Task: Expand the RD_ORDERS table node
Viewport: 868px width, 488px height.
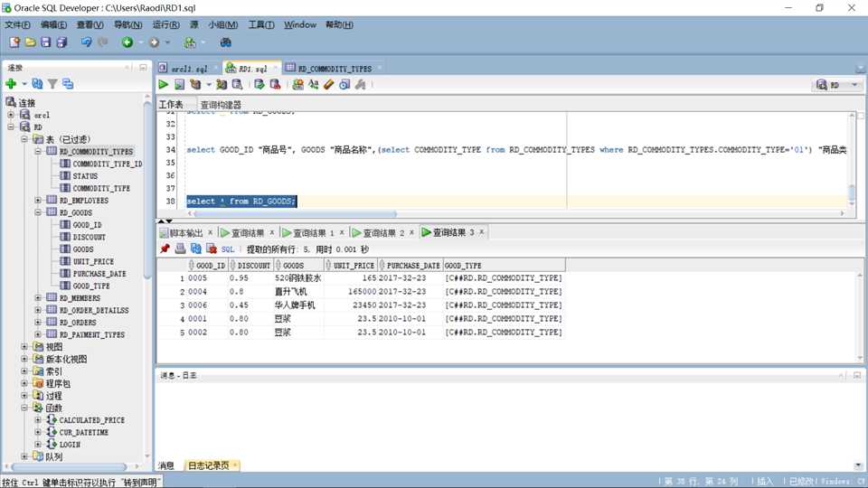Action: [x=38, y=322]
